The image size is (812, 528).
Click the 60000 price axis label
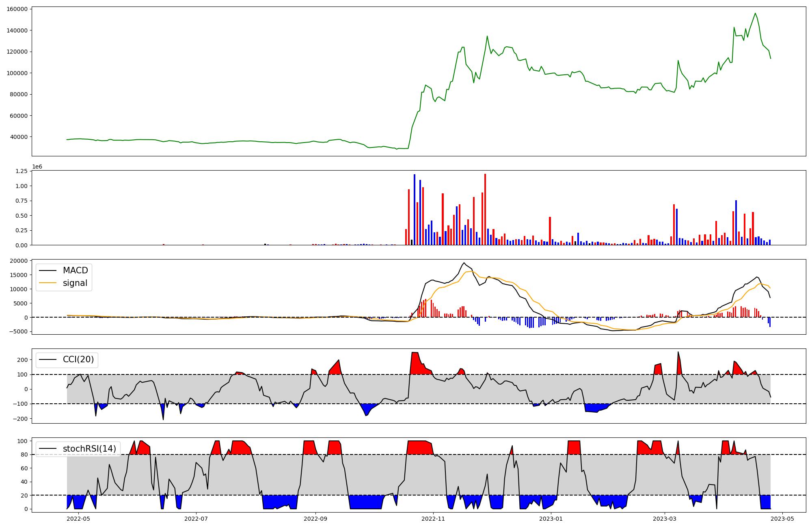(19, 116)
